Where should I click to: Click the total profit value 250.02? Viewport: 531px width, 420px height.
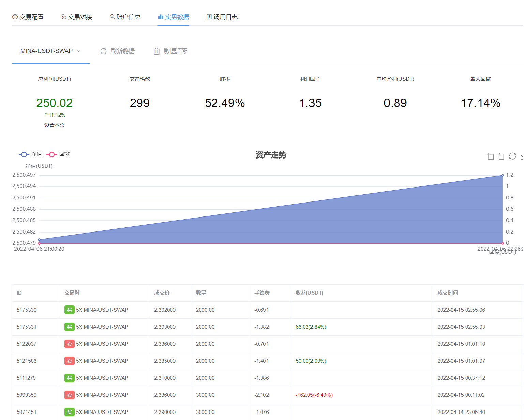tap(55, 103)
